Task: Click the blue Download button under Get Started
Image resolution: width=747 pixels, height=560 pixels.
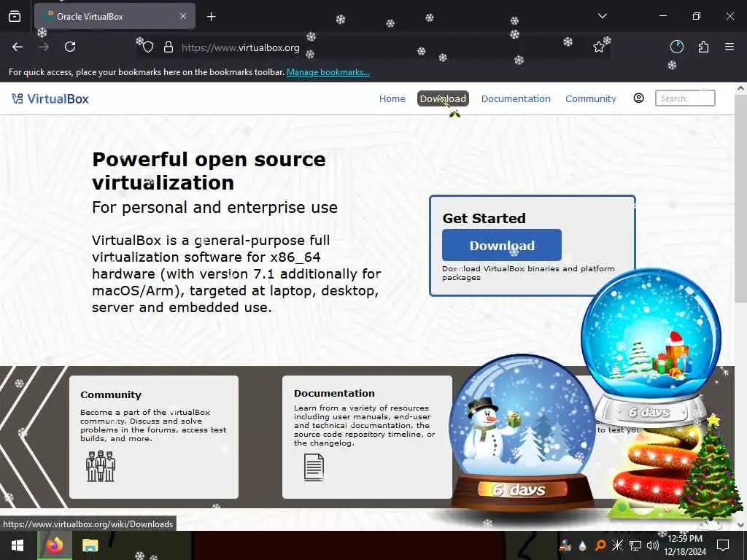Action: [502, 245]
